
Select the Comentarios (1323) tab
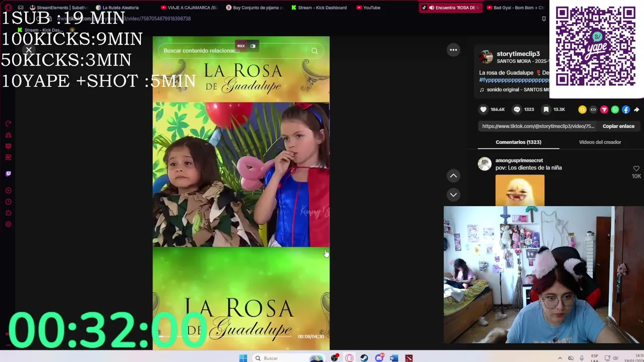pyautogui.click(x=518, y=142)
